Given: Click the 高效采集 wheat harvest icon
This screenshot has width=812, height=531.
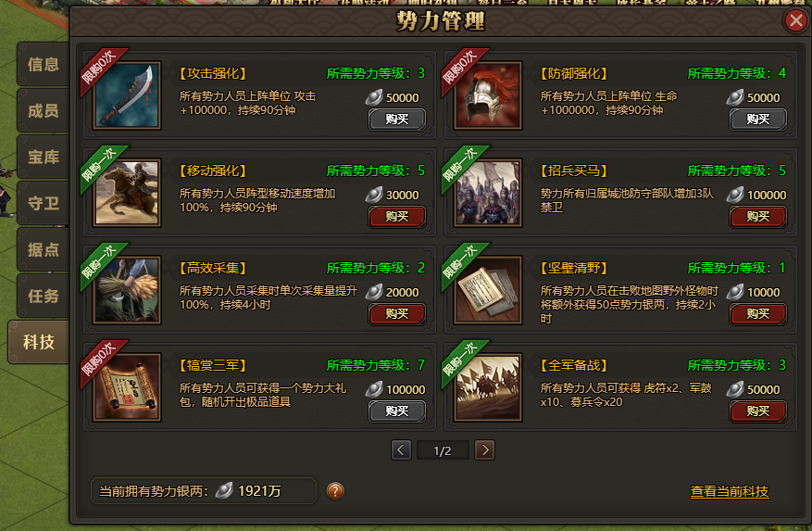Looking at the screenshot, I should (x=127, y=290).
